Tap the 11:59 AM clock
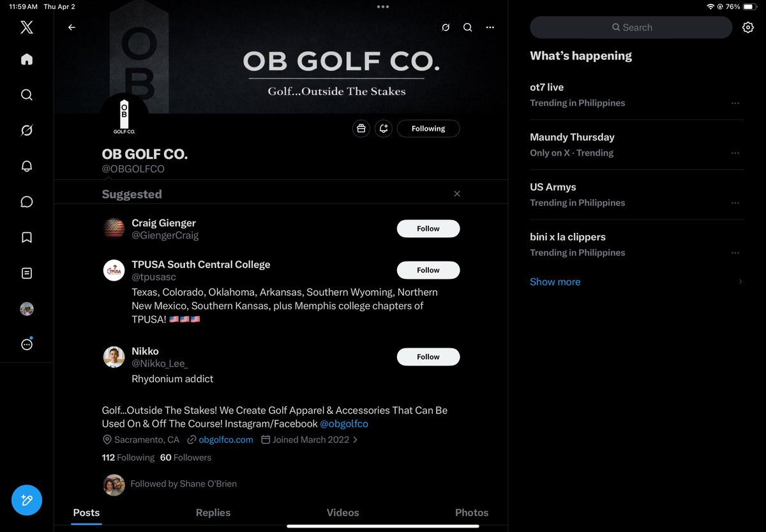The height and width of the screenshot is (532, 766). [23, 6]
